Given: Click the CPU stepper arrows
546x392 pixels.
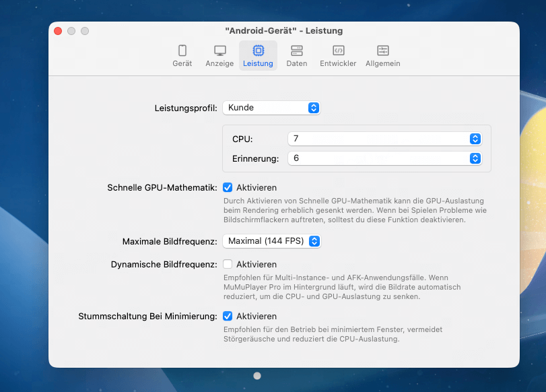Looking at the screenshot, I should (x=475, y=139).
